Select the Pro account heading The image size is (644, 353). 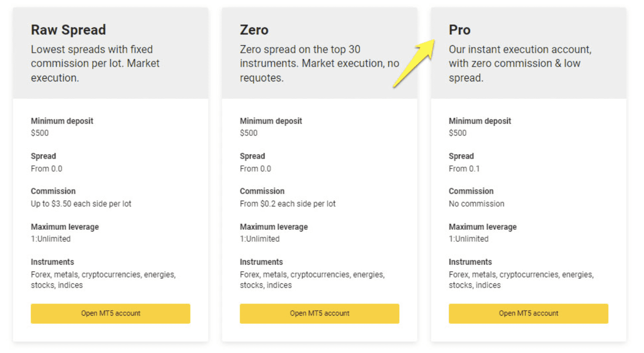[x=459, y=30]
